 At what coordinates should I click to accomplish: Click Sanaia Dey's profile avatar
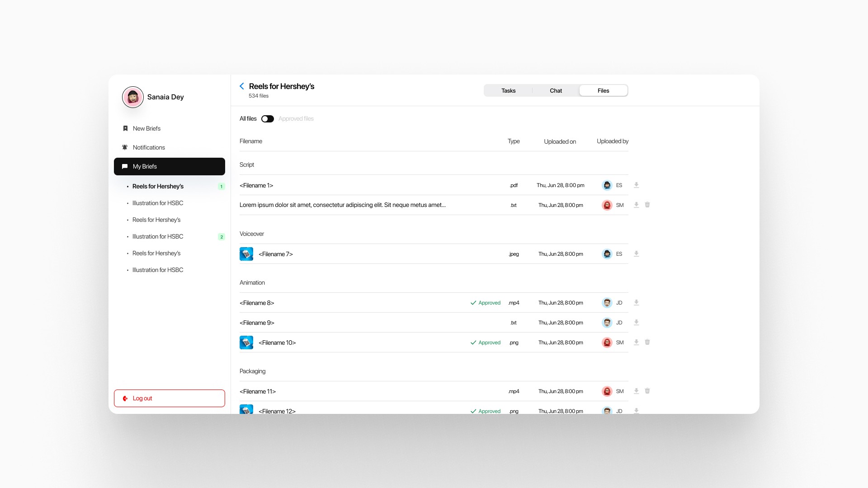[x=133, y=97]
